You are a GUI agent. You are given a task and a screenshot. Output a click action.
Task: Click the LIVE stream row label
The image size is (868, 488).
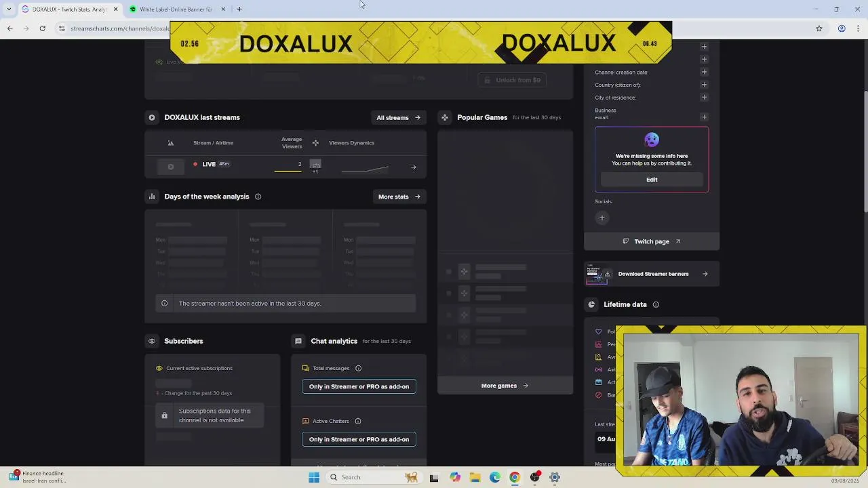[209, 164]
